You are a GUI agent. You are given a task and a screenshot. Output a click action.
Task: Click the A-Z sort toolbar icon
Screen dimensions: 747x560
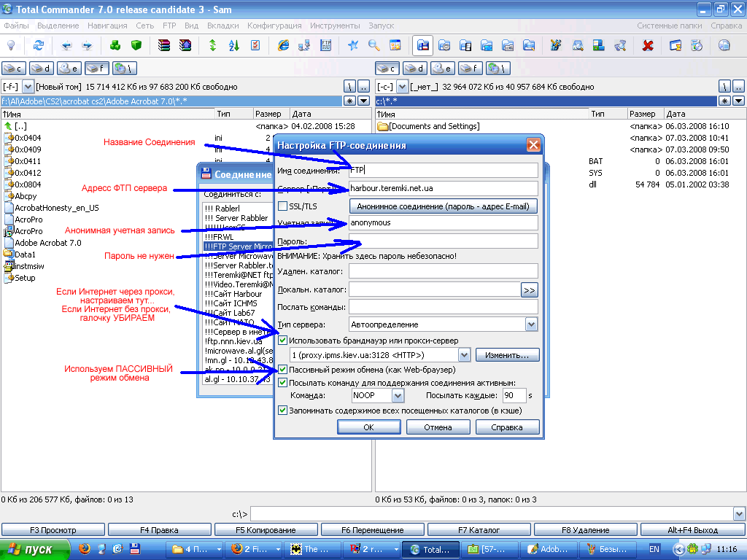pos(233,45)
